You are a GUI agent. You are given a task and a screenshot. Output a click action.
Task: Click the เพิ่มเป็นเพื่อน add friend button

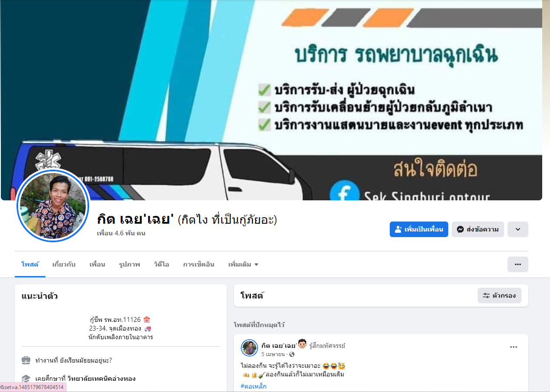[x=419, y=229]
